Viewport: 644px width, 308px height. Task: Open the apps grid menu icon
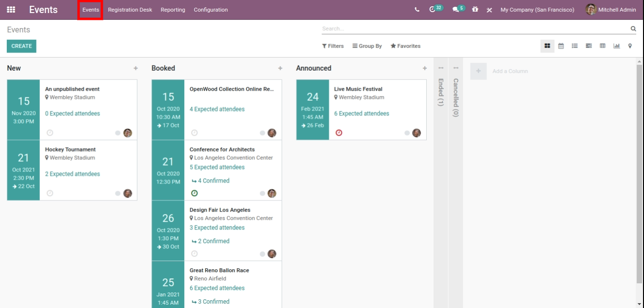(x=11, y=10)
